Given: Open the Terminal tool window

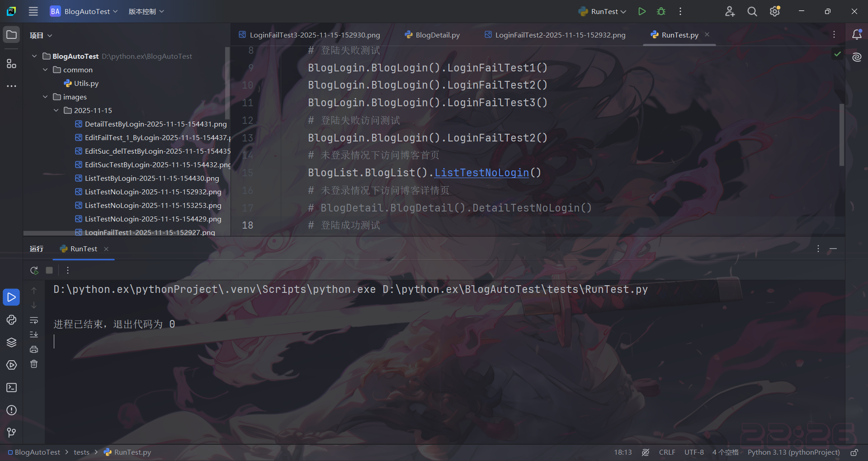Looking at the screenshot, I should [11, 387].
